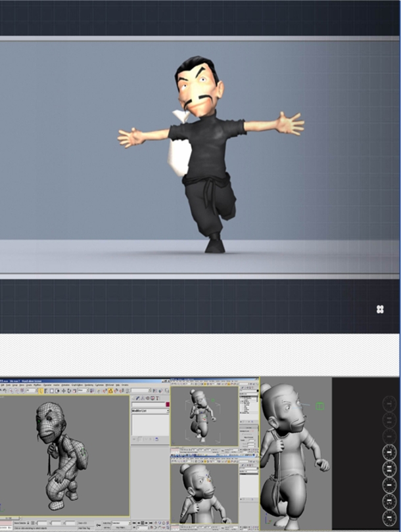
Task: Click Zoom viewport navigation icon
Action: [156, 523]
